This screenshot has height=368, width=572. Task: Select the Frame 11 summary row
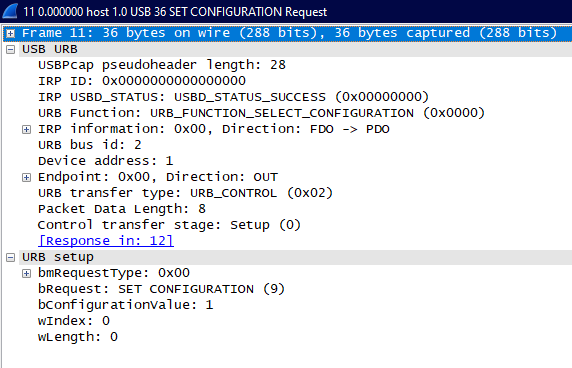tap(289, 34)
